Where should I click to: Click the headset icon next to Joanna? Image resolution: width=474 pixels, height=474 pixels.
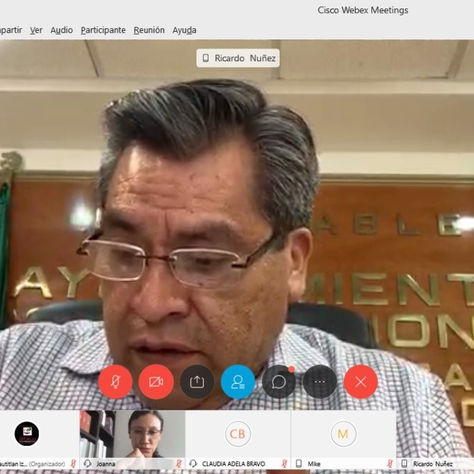click(88, 464)
